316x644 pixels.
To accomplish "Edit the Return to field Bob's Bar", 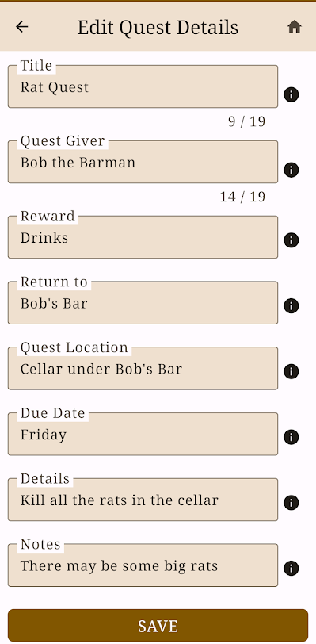I will (x=143, y=303).
